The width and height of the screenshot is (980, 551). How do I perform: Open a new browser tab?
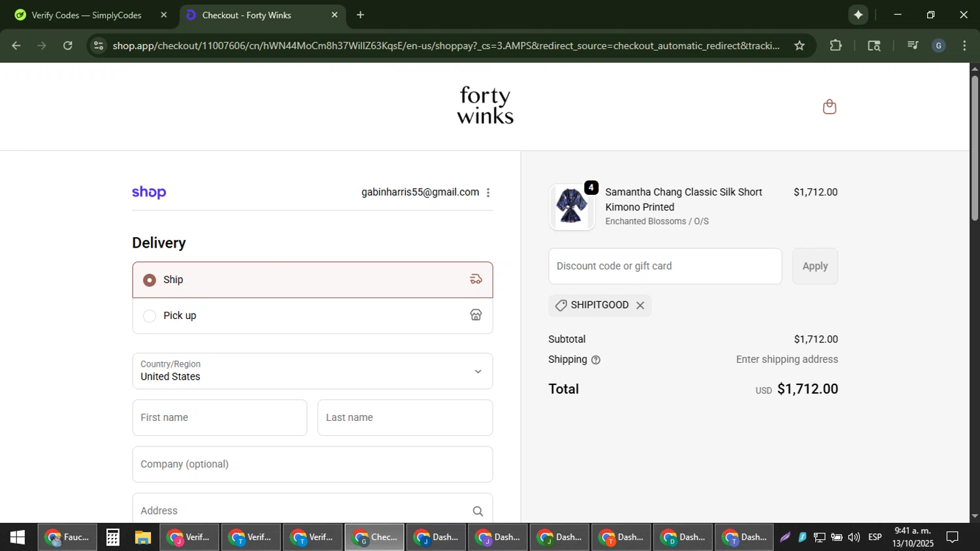[x=360, y=14]
